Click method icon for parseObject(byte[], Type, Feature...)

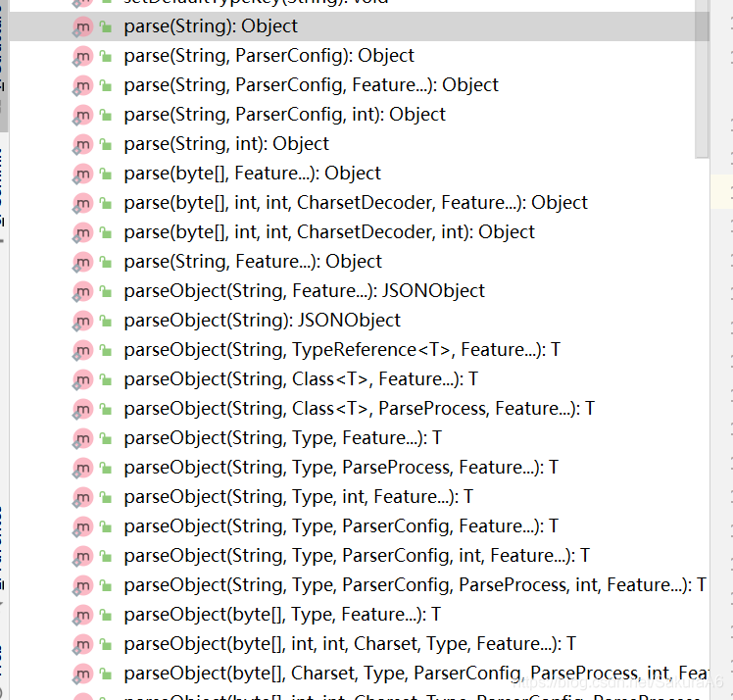pyautogui.click(x=82, y=616)
